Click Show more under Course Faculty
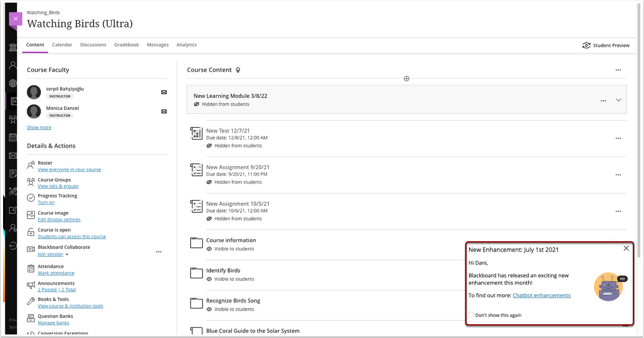644x338 pixels. click(39, 127)
